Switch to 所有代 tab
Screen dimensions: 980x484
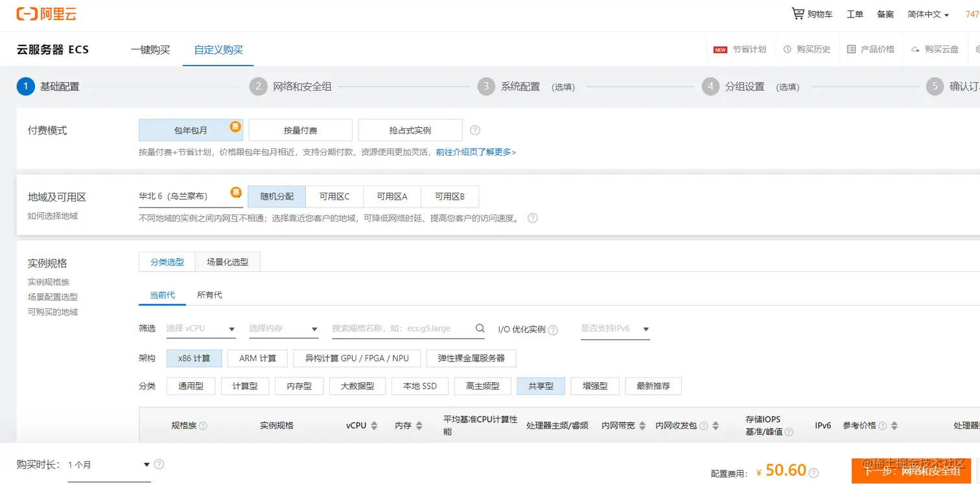pos(209,295)
